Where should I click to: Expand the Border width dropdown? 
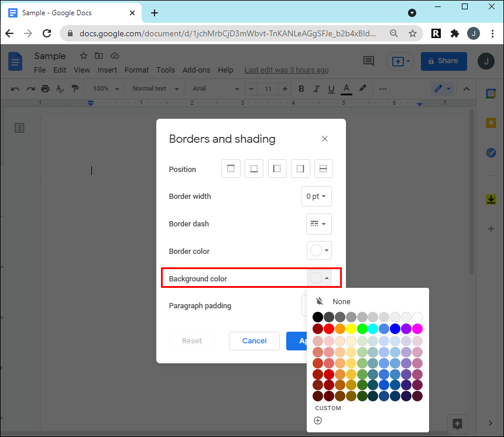(316, 197)
